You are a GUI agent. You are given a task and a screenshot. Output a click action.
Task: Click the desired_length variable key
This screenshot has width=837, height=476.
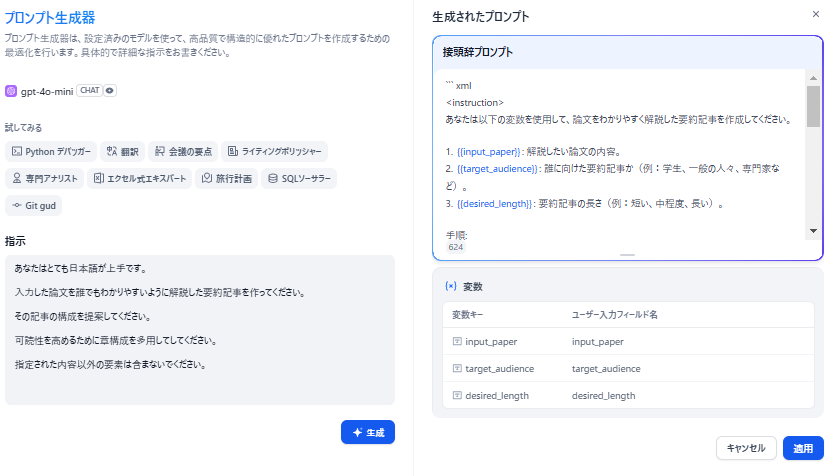(497, 396)
